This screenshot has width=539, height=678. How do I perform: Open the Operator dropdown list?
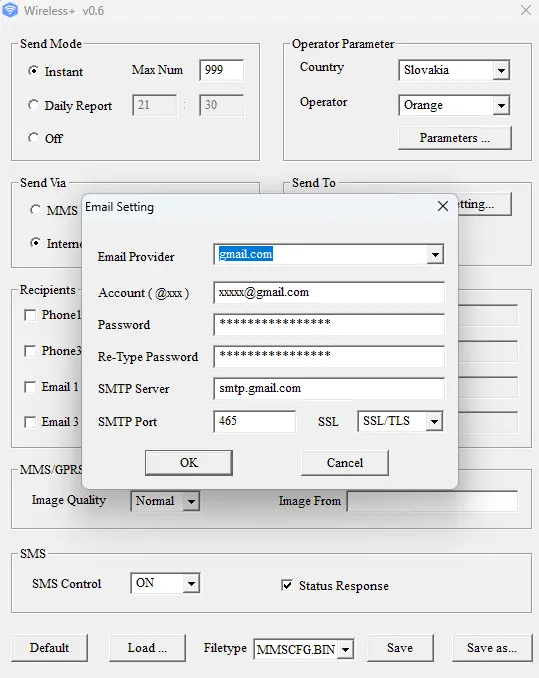tap(501, 106)
